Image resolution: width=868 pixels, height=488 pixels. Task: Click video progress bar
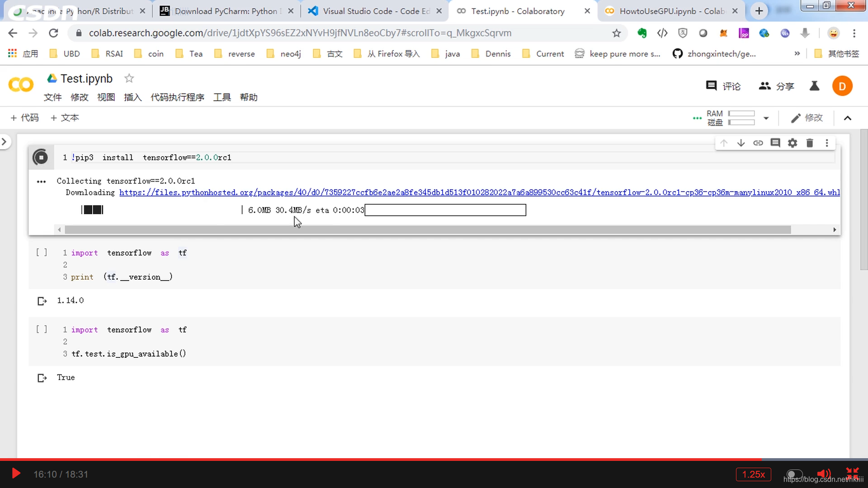[x=434, y=460]
